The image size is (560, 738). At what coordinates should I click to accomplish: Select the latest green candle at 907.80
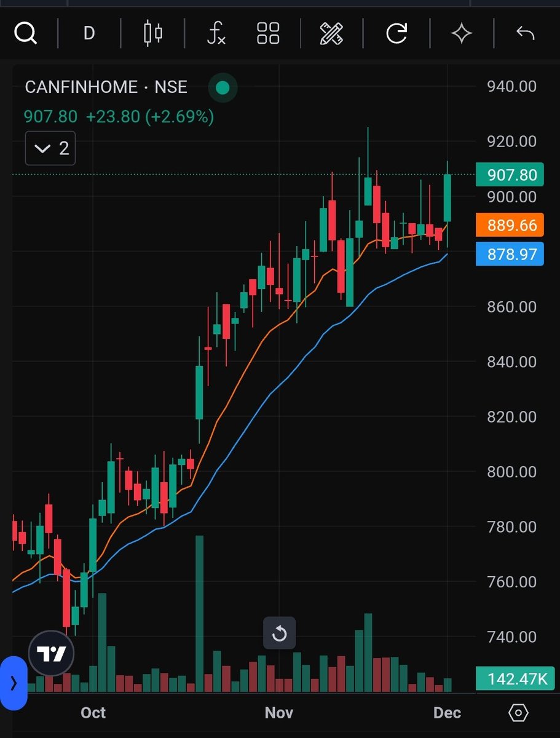pyautogui.click(x=448, y=198)
